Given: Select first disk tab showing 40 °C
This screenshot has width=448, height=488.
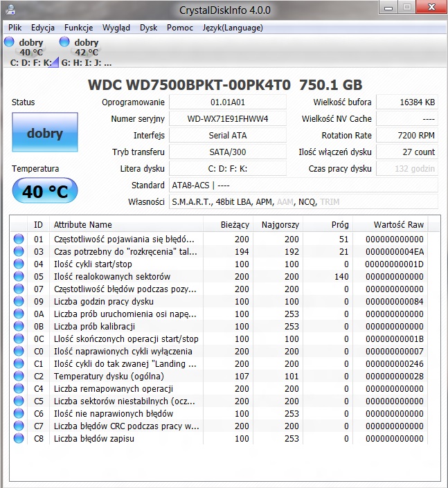Looking at the screenshot, I should click(x=30, y=52).
